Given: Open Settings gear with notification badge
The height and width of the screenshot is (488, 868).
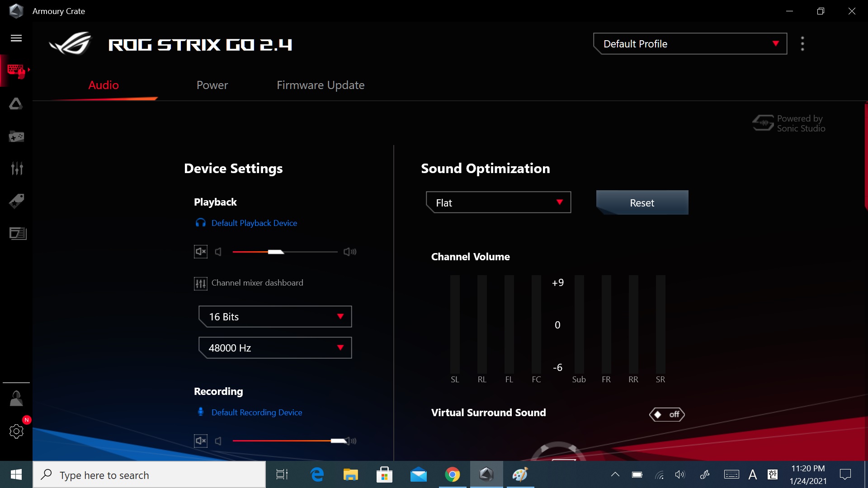Looking at the screenshot, I should 16,431.
